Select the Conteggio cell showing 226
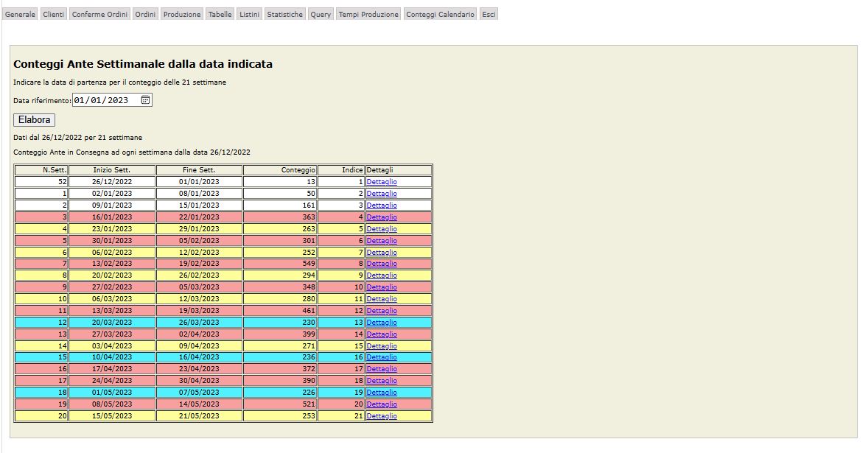This screenshot has width=868, height=453. tap(280, 393)
